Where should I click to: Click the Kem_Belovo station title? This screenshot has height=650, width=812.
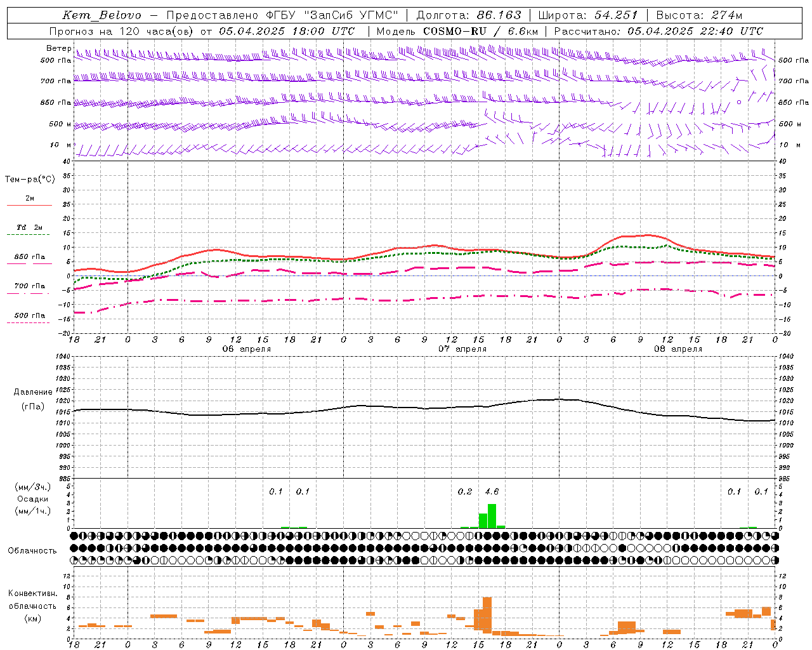click(x=102, y=15)
